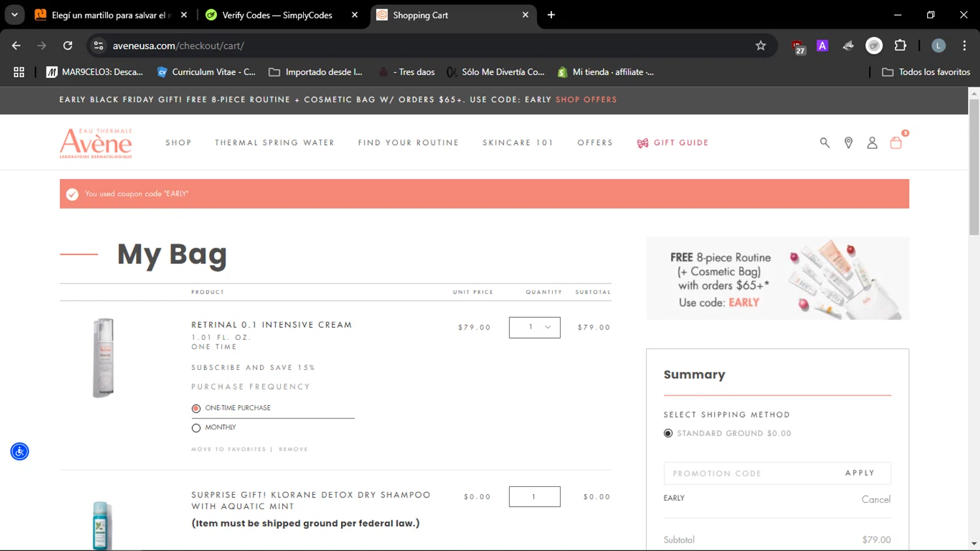
Task: Close the Shopping Cart tab
Action: click(525, 14)
